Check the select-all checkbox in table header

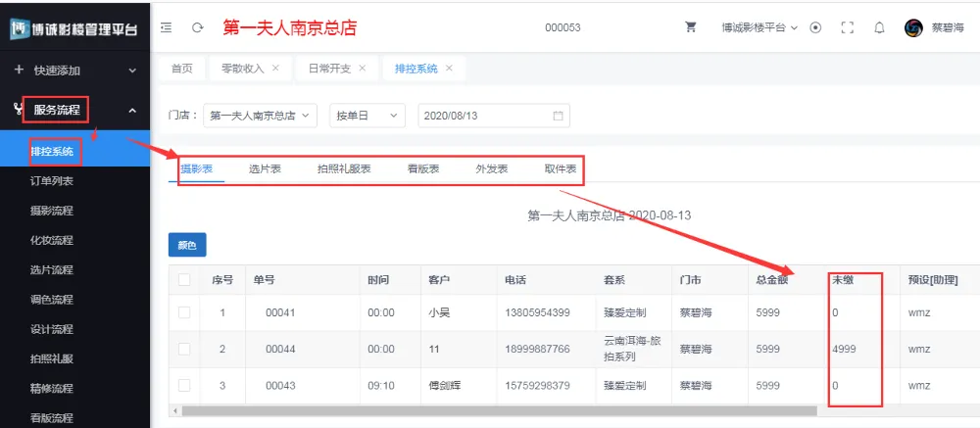(x=184, y=280)
